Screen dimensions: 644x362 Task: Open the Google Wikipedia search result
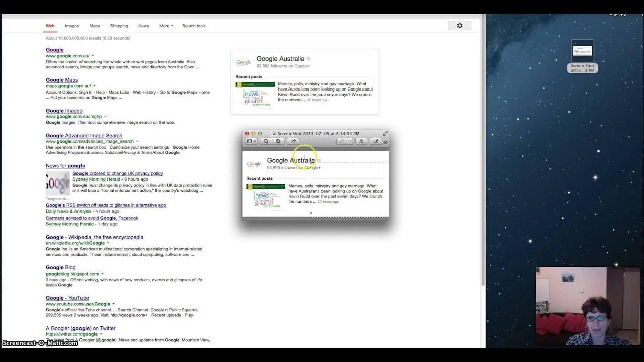point(95,237)
